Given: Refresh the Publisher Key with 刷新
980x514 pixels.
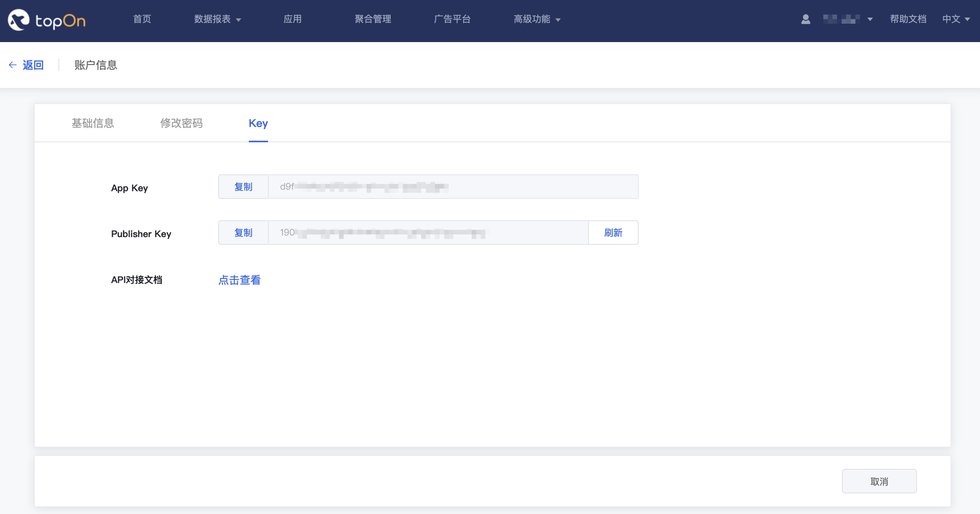Looking at the screenshot, I should [613, 233].
